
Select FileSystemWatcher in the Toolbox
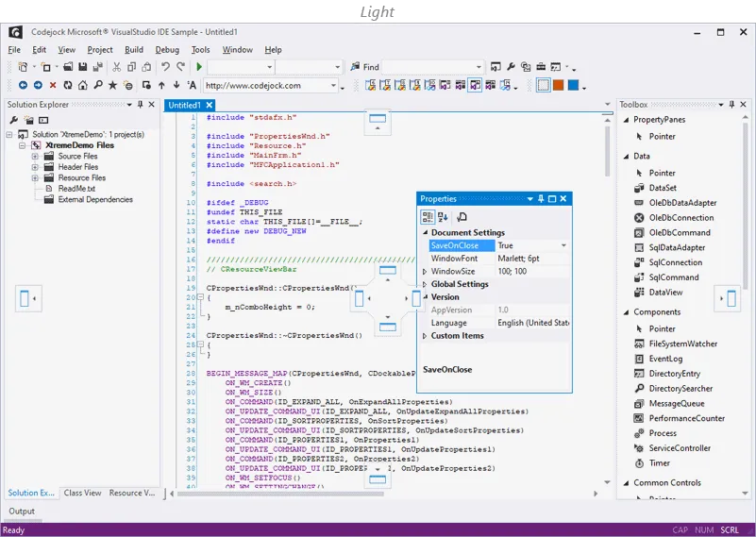tap(682, 344)
